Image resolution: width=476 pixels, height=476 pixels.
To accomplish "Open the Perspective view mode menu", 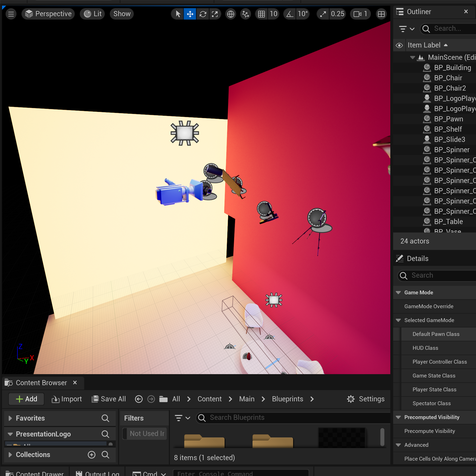I will pyautogui.click(x=48, y=14).
